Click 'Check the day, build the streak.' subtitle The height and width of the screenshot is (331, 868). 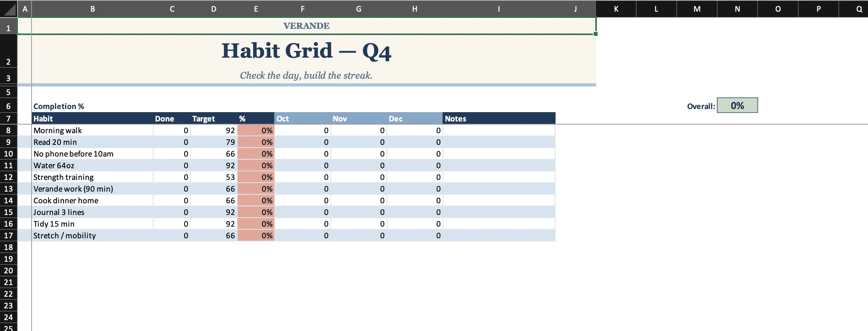click(x=306, y=75)
